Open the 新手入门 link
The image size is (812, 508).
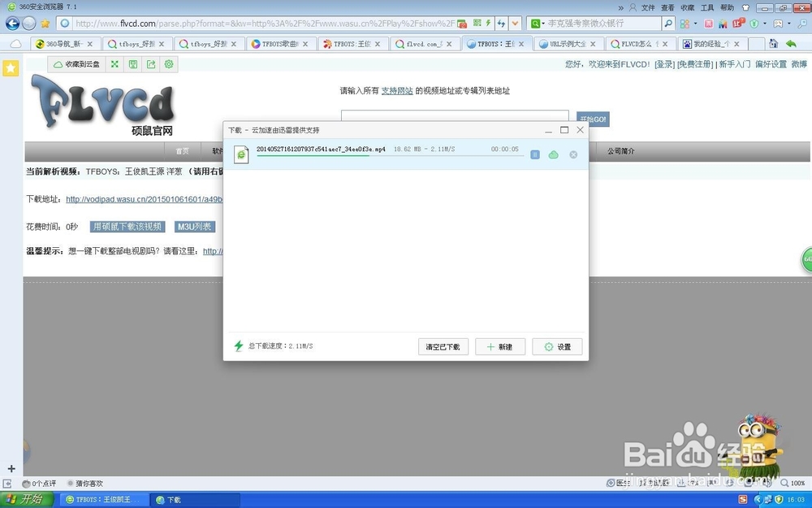tap(734, 64)
